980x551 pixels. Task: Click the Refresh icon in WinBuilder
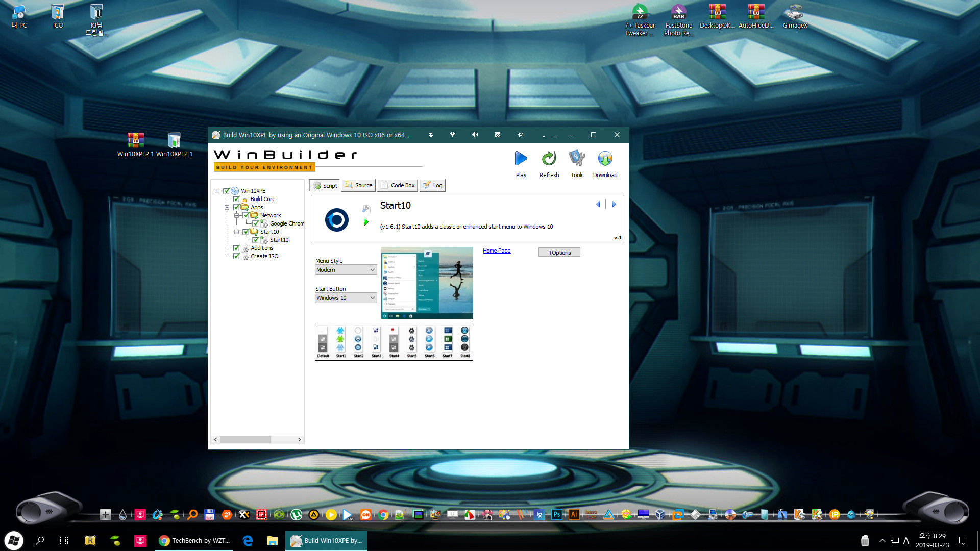coord(549,159)
